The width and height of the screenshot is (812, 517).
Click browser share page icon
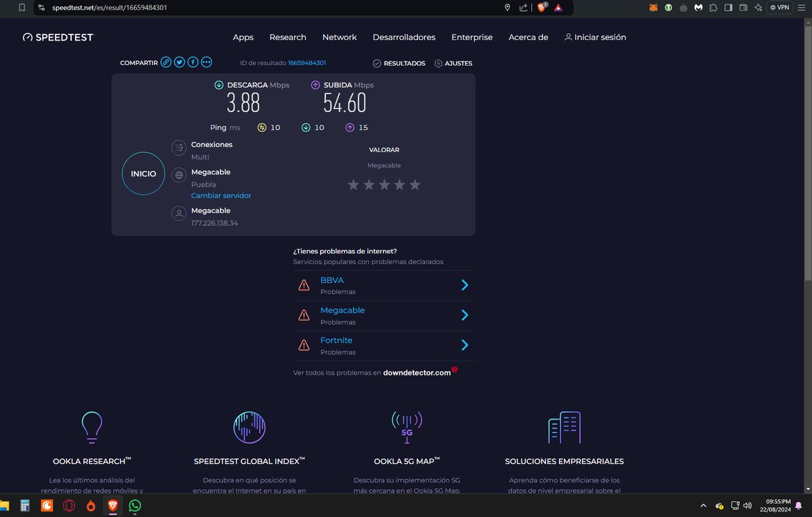524,7
